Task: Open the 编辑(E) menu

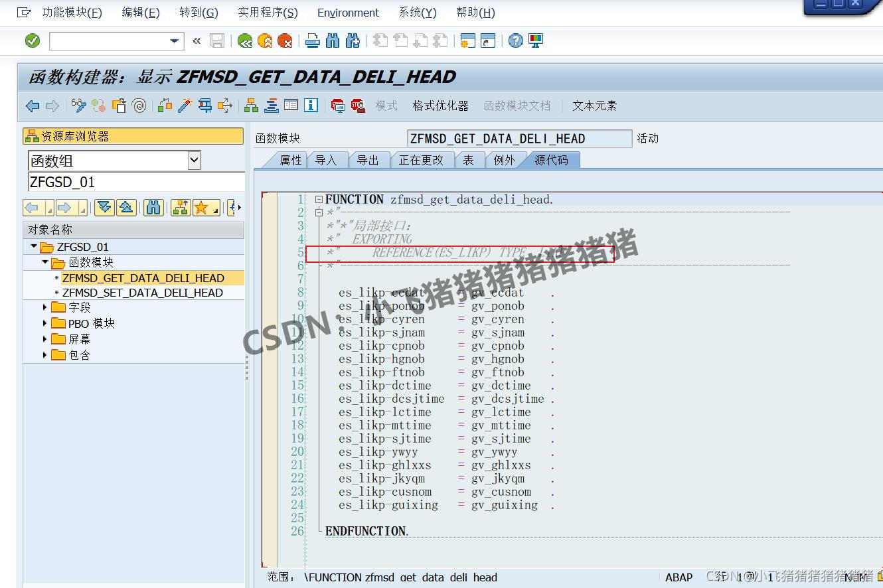Action: click(141, 13)
